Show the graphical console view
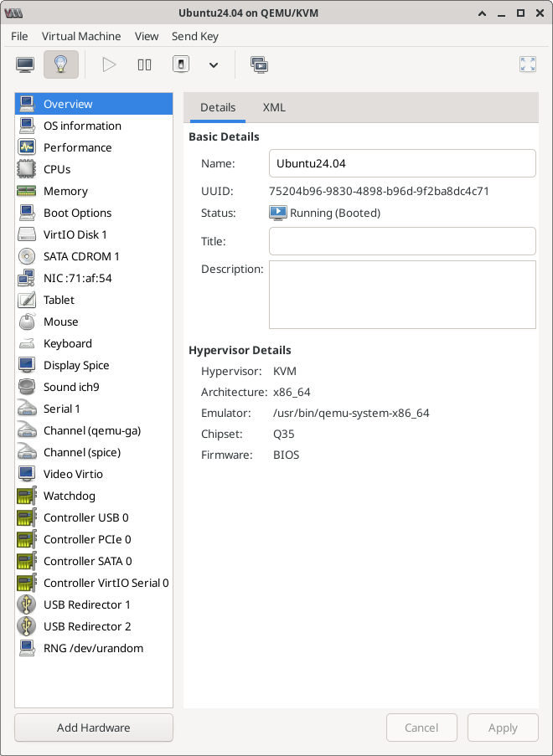 (x=26, y=64)
